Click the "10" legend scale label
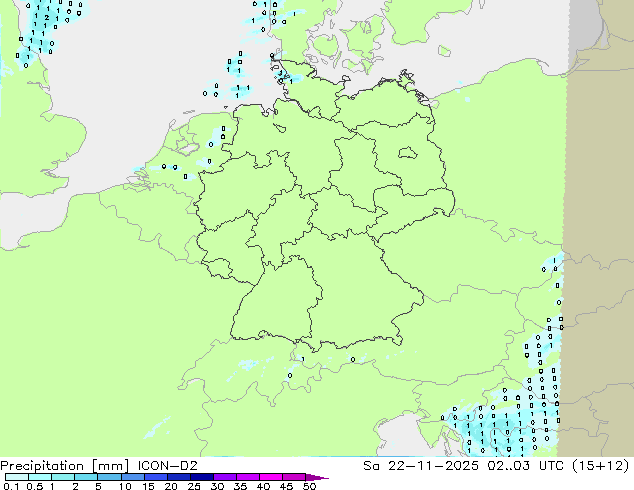 125,486
